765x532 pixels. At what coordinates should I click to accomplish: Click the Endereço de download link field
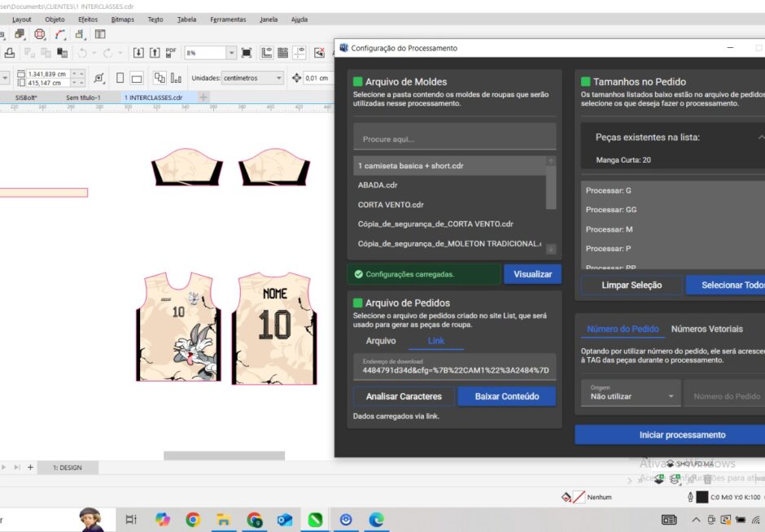(x=454, y=367)
